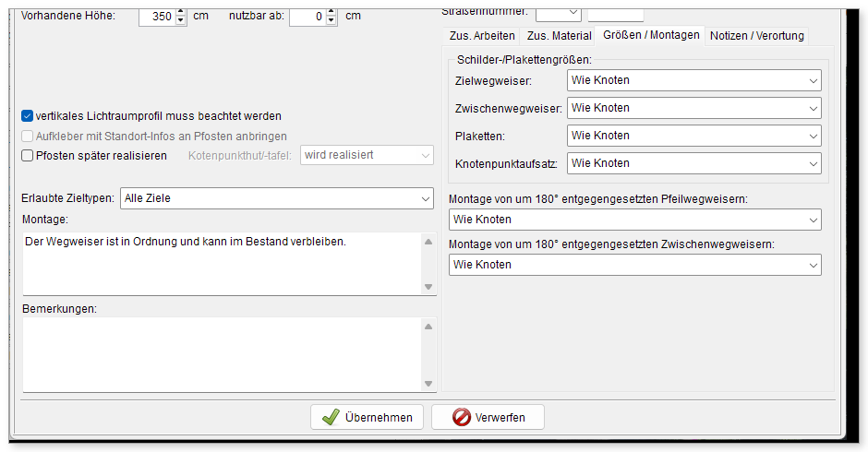
Task: Click the Schilder-/Plakettengrößen group label
Action: [x=524, y=60]
